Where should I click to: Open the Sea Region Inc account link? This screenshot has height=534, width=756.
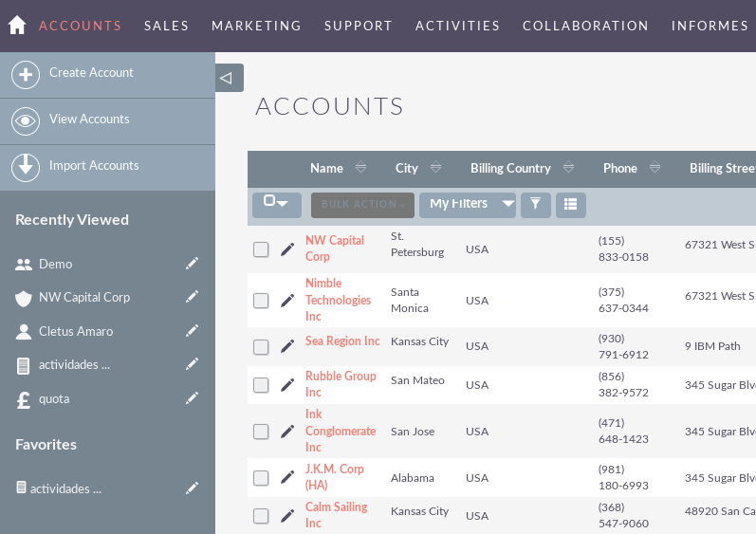pyautogui.click(x=342, y=341)
